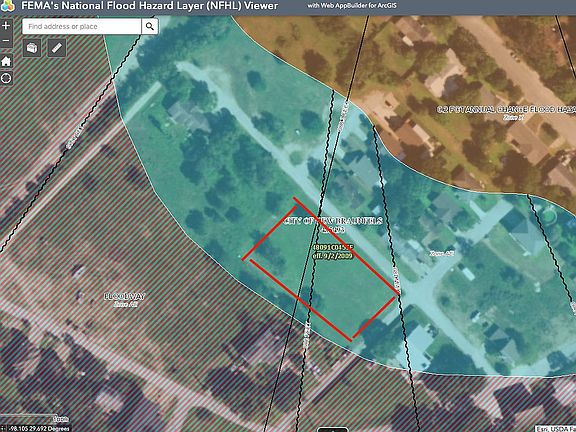This screenshot has height=432, width=576.
Task: Zoom in with the plus button
Action: coord(6,26)
